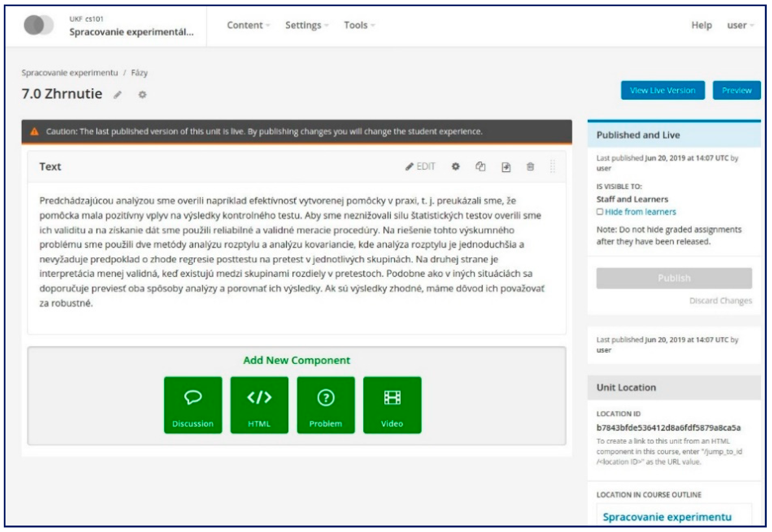
Task: Open unit settings gear next to title
Action: coord(142,95)
